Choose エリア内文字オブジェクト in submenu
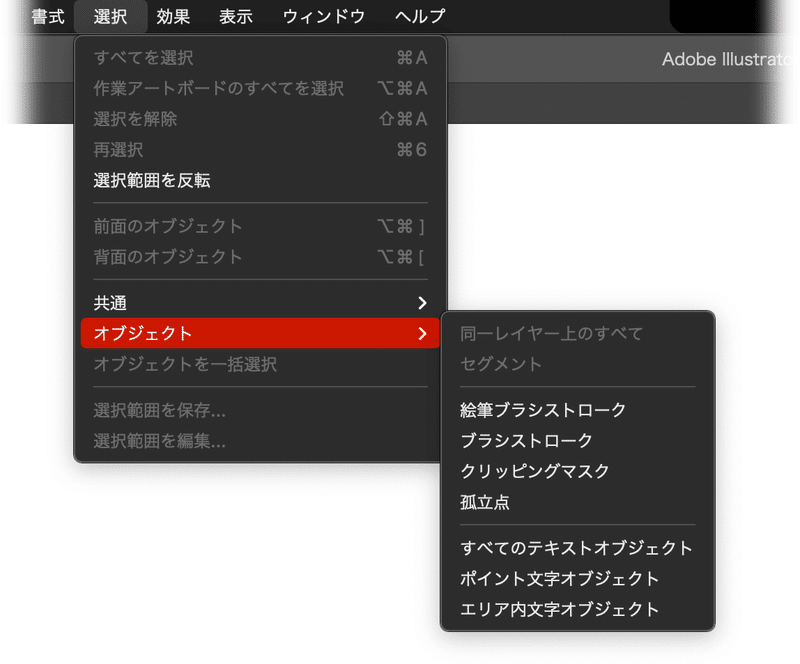Viewport: 800px width, 664px height. tap(578, 609)
